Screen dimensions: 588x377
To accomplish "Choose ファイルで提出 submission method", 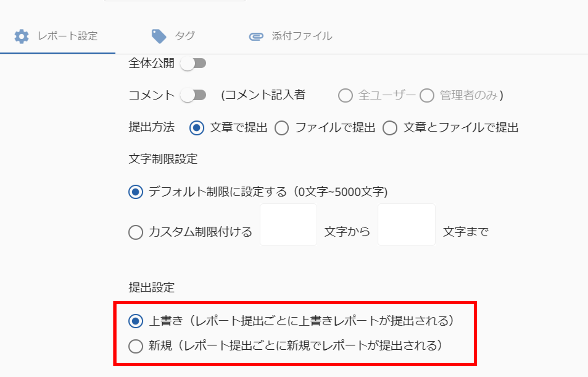I will tap(282, 128).
